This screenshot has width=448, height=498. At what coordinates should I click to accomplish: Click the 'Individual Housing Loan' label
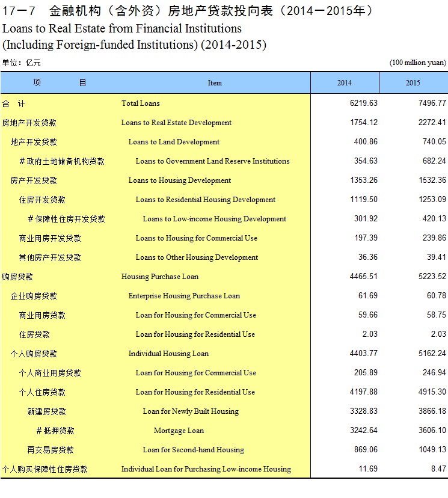(x=168, y=354)
